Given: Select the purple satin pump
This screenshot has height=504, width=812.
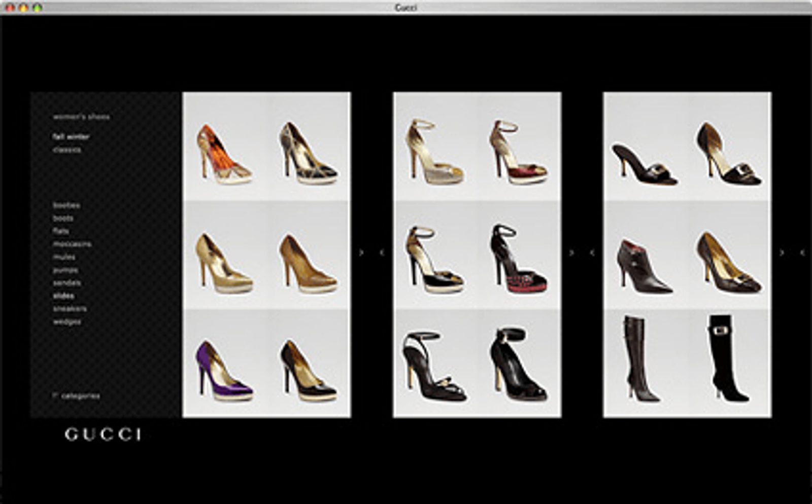Looking at the screenshot, I should (224, 371).
